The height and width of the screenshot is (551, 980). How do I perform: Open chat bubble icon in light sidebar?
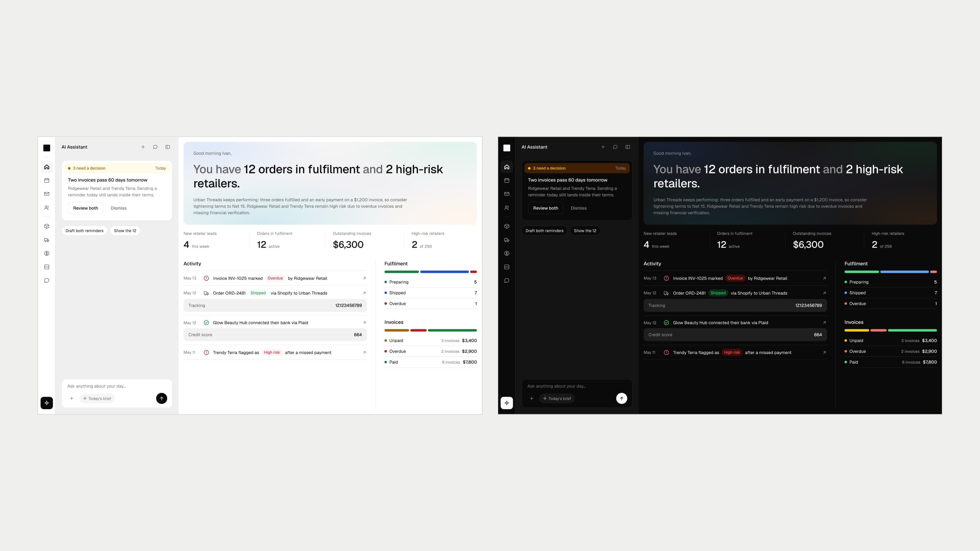47,281
